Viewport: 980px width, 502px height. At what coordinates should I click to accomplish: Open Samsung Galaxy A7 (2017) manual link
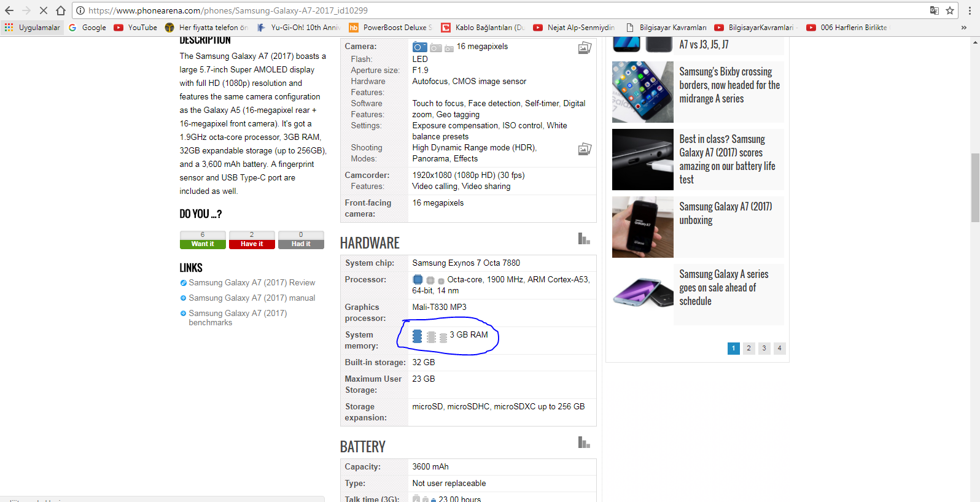252,298
